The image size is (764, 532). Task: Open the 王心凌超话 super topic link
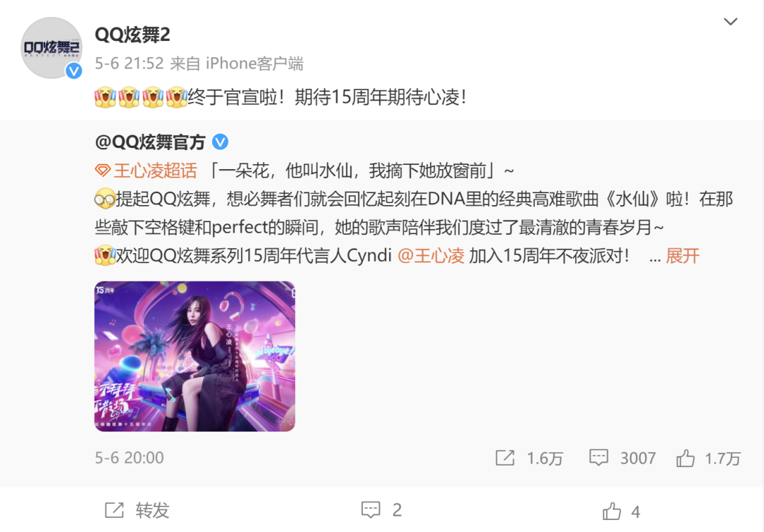pos(156,171)
